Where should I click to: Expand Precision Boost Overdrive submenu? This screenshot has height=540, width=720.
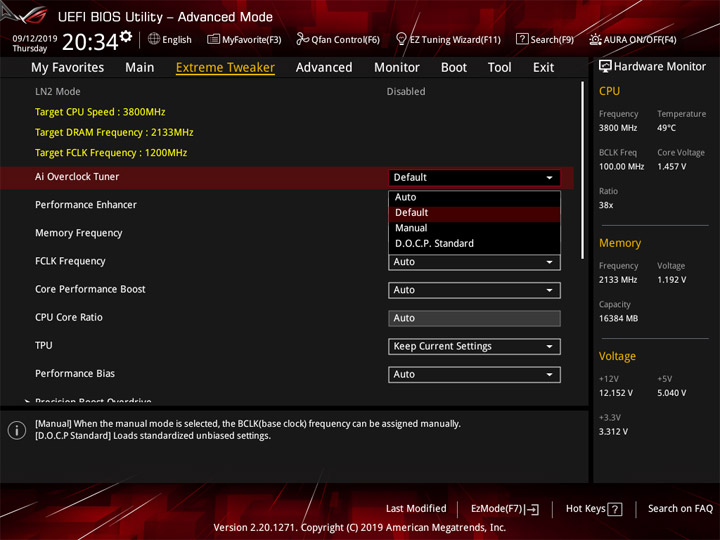click(93, 401)
